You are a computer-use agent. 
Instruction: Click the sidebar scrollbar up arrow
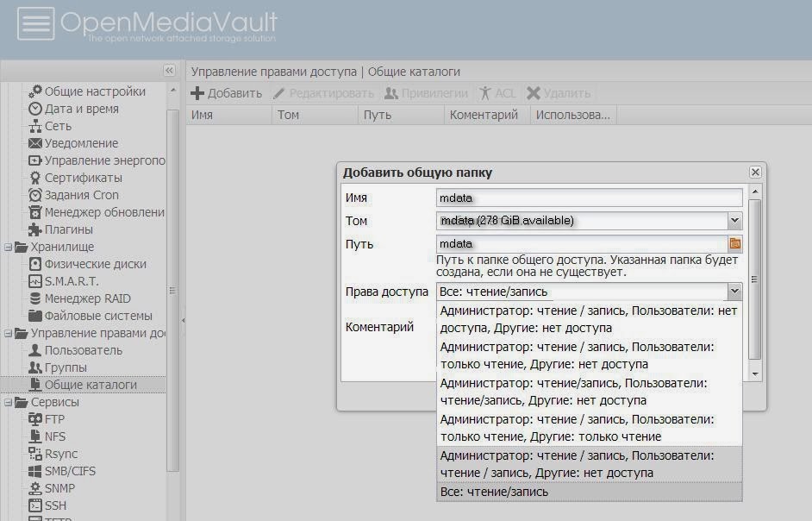pyautogui.click(x=173, y=91)
